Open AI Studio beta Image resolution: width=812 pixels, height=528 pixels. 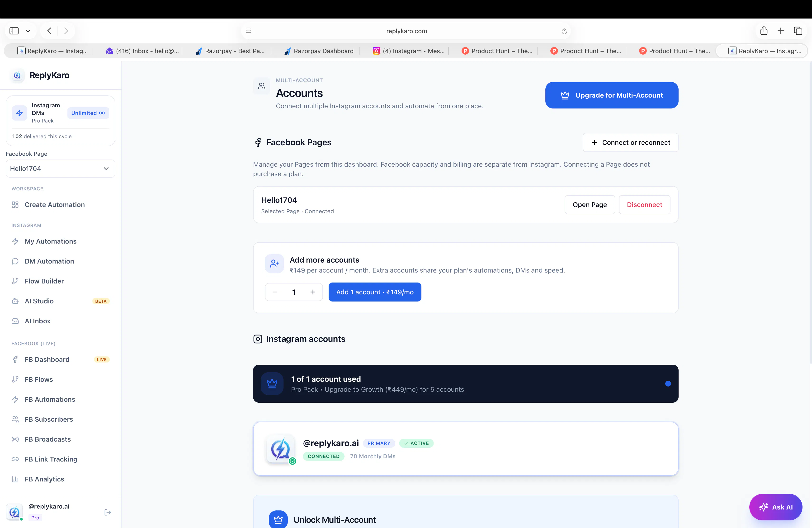click(x=60, y=301)
